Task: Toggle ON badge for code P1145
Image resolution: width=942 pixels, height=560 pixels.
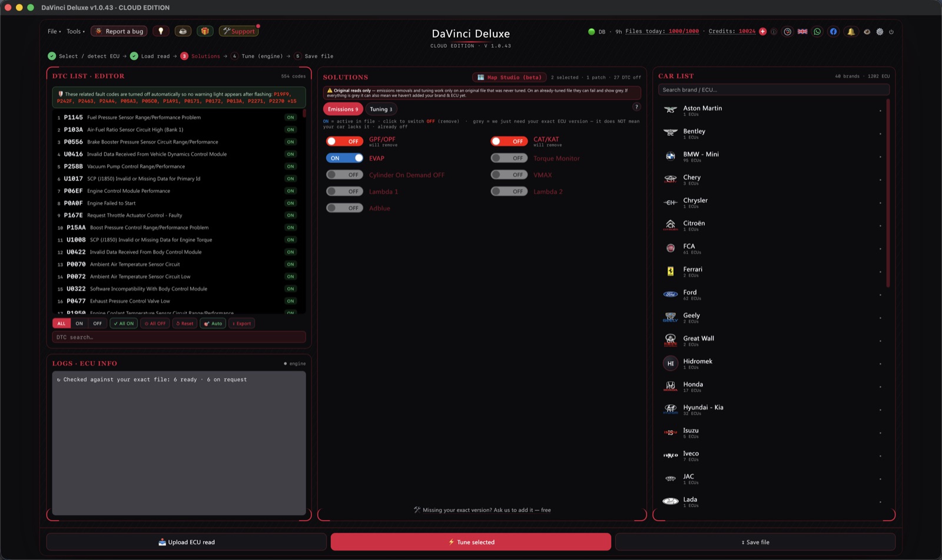Action: 290,118
